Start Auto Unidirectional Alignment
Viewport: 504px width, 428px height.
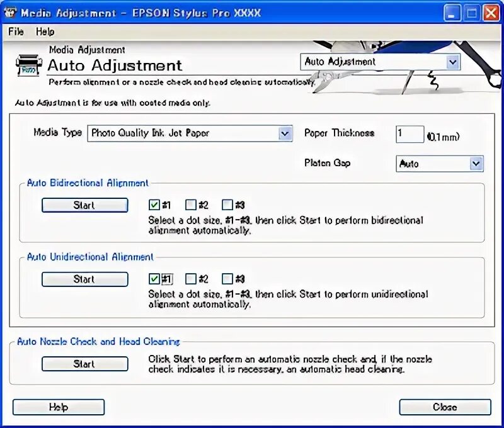[x=85, y=279]
